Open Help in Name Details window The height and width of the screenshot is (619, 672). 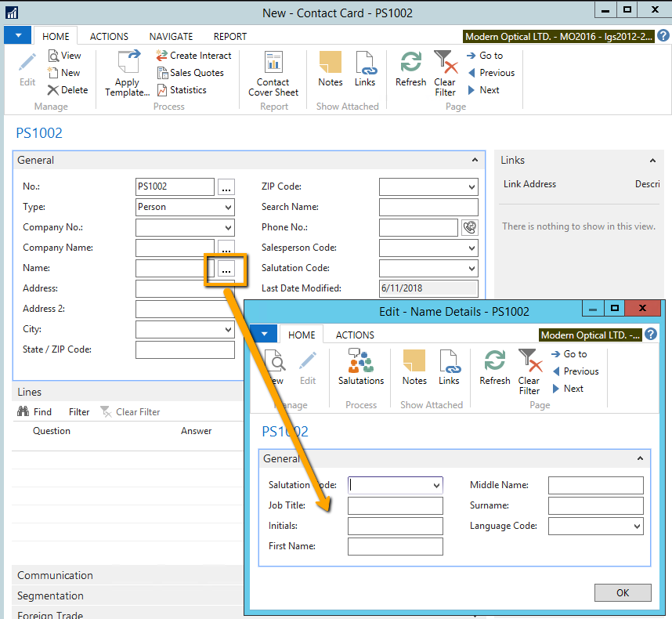pyautogui.click(x=651, y=335)
